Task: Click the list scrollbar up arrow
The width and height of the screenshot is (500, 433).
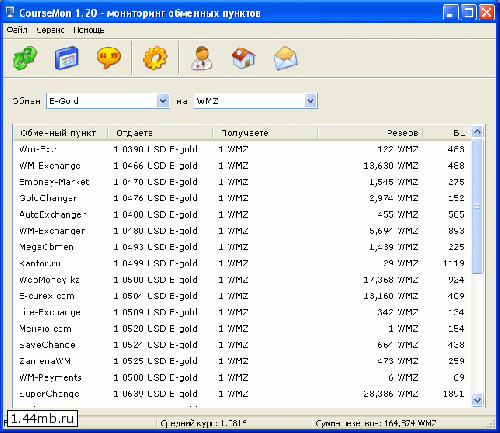Action: [x=477, y=132]
